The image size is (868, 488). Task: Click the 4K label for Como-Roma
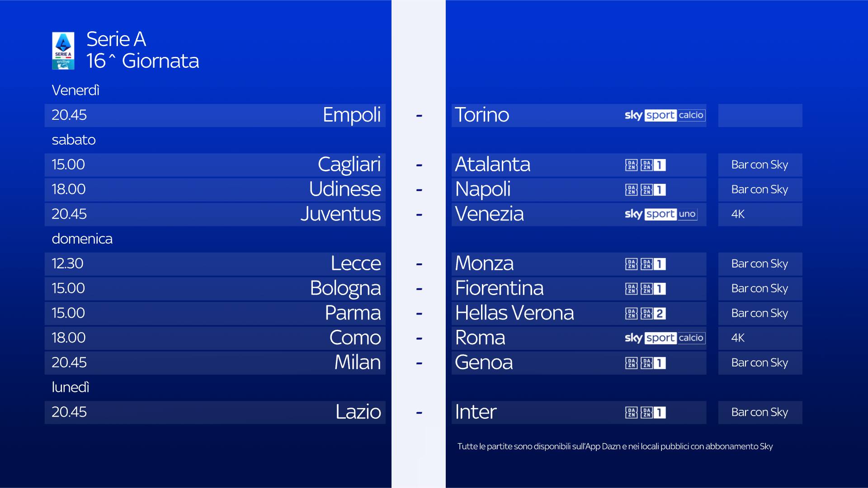[738, 338]
